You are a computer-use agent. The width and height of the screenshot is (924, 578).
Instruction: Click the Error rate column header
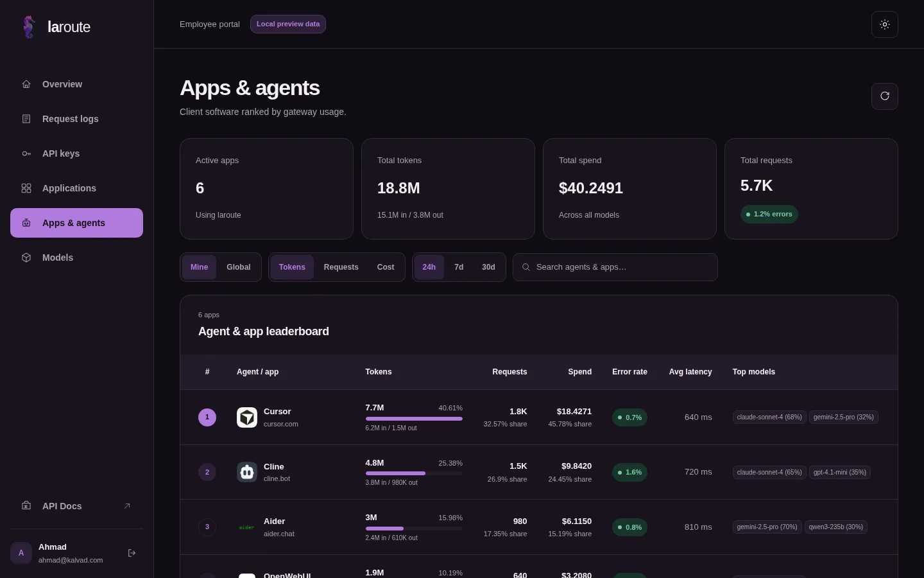pos(629,372)
